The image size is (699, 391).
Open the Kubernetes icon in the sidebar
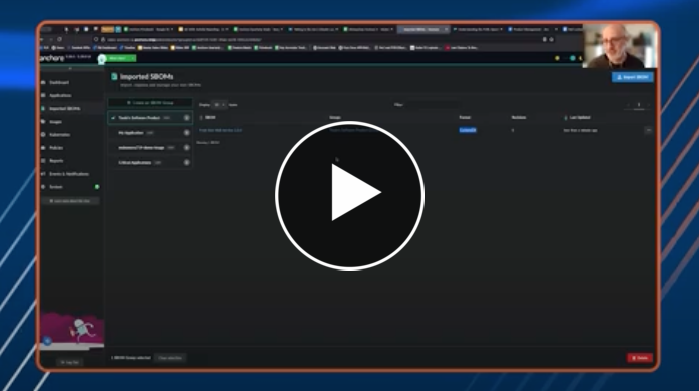tap(43, 135)
